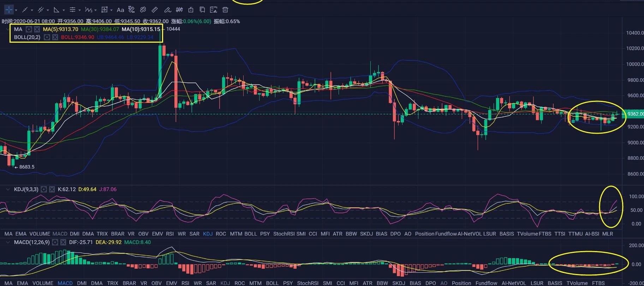The height and width of the screenshot is (286, 644).
Task: Select StochRSI tab in the KDJ panel row
Action: click(284, 233)
